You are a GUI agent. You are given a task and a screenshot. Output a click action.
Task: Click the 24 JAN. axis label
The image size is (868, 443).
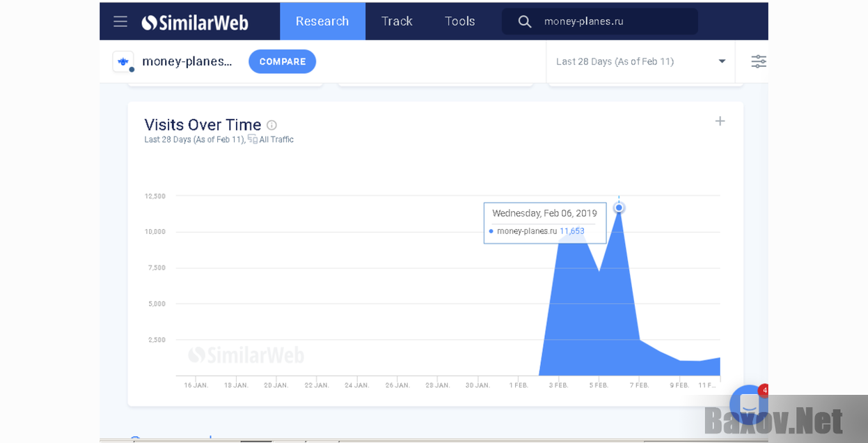pos(357,385)
